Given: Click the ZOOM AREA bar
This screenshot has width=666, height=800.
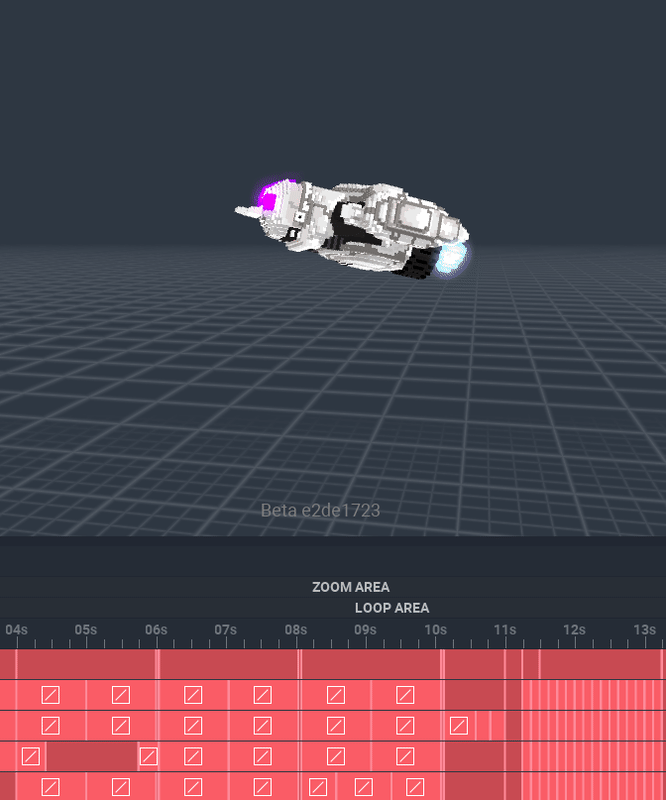Looking at the screenshot, I should [333, 587].
